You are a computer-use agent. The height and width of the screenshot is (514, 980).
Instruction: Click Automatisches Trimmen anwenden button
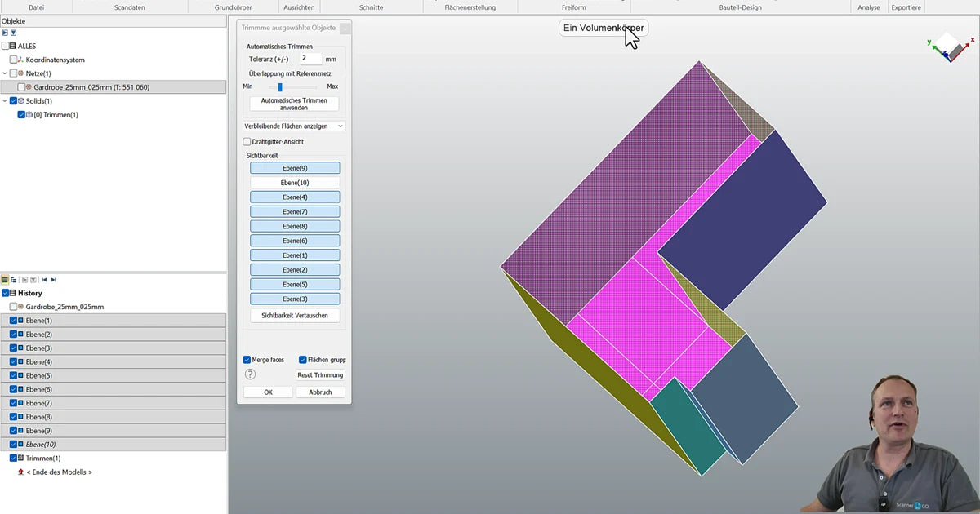(x=294, y=104)
